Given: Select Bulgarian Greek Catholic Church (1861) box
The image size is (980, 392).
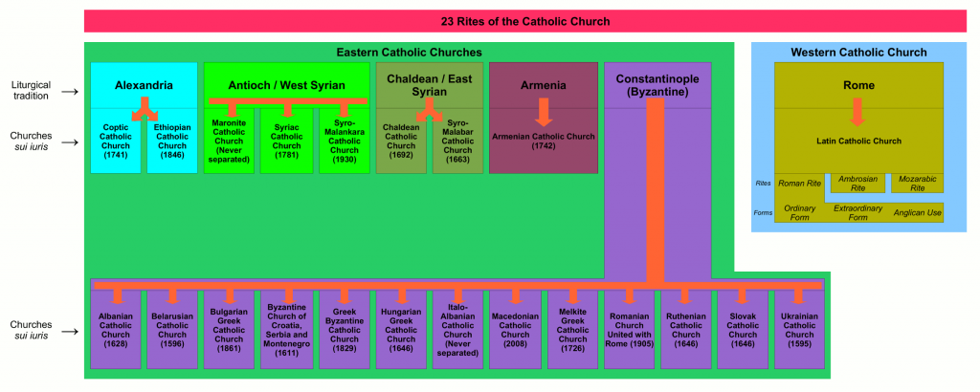Looking at the screenshot, I should [229, 330].
